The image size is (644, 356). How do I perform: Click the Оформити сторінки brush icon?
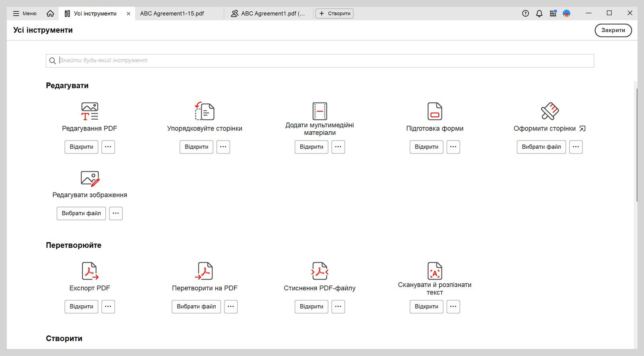tap(550, 111)
